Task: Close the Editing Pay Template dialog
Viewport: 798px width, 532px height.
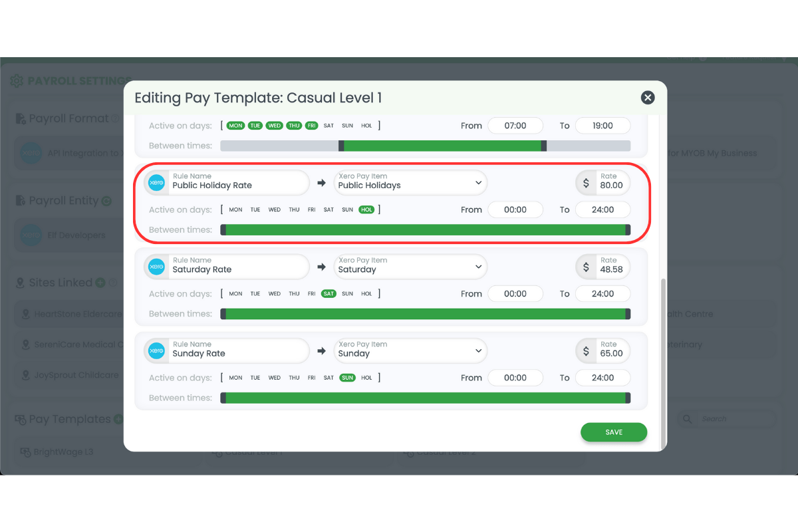Action: (647, 98)
